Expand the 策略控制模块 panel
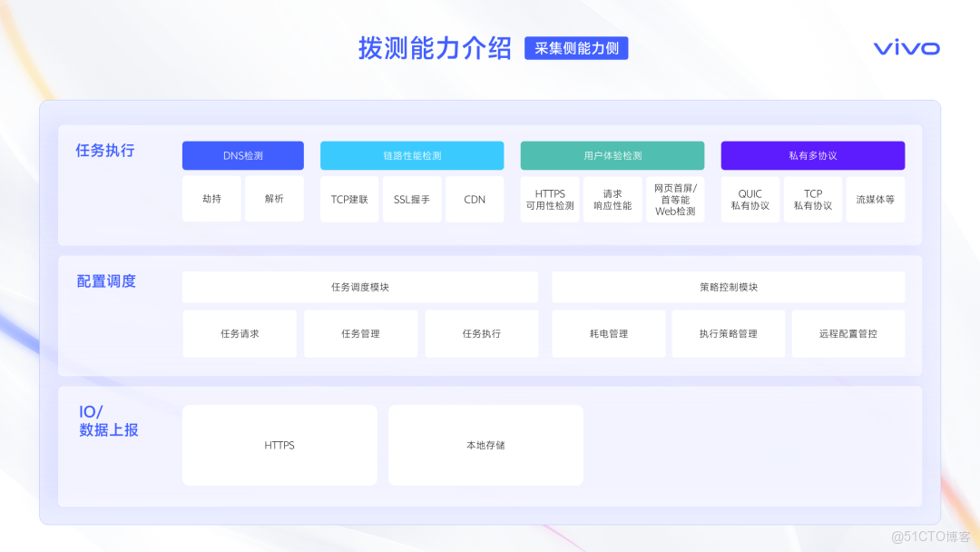This screenshot has width=980, height=552. coord(728,286)
